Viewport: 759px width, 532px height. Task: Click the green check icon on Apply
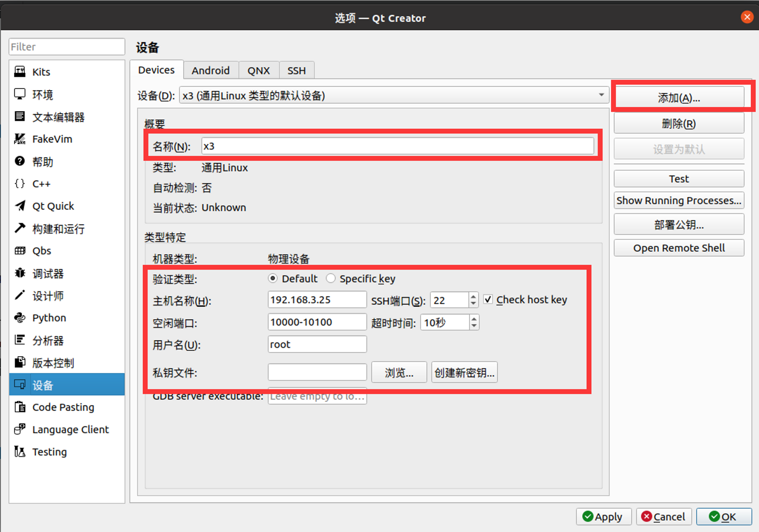click(x=587, y=516)
